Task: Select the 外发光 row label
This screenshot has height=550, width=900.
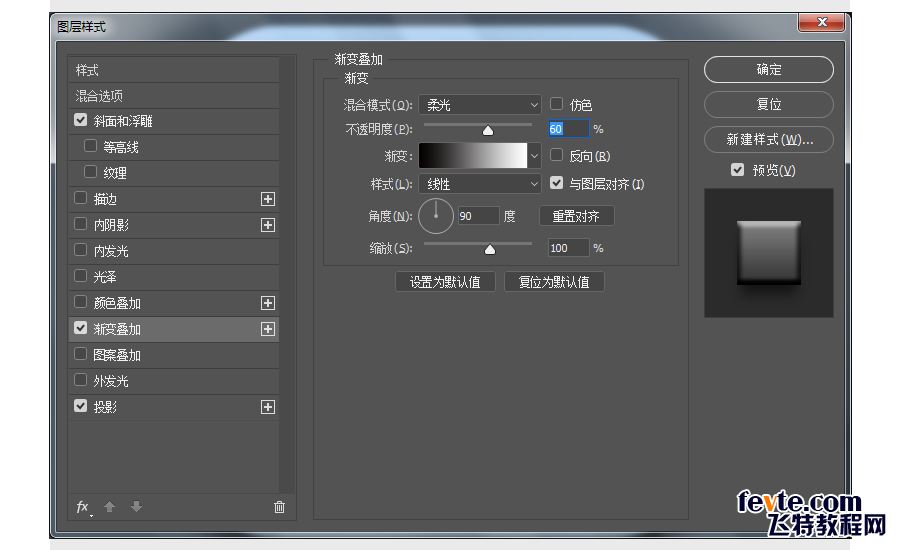Action: pyautogui.click(x=111, y=381)
